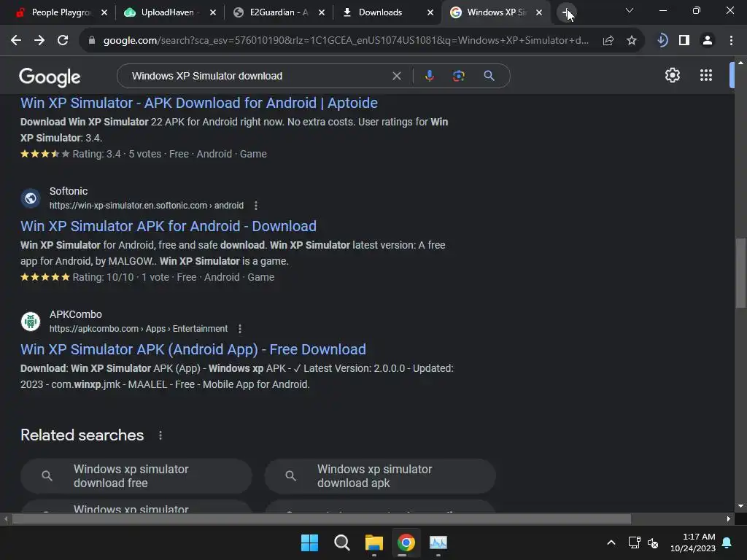Click the vertical scrollbar thumb

pos(740,273)
